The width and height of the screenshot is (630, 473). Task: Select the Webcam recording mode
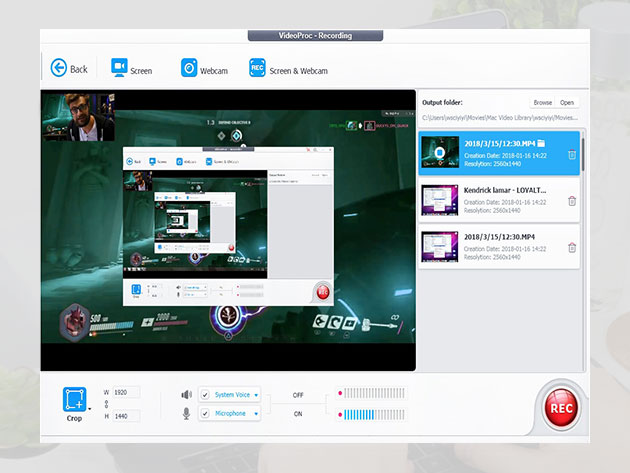pos(204,68)
